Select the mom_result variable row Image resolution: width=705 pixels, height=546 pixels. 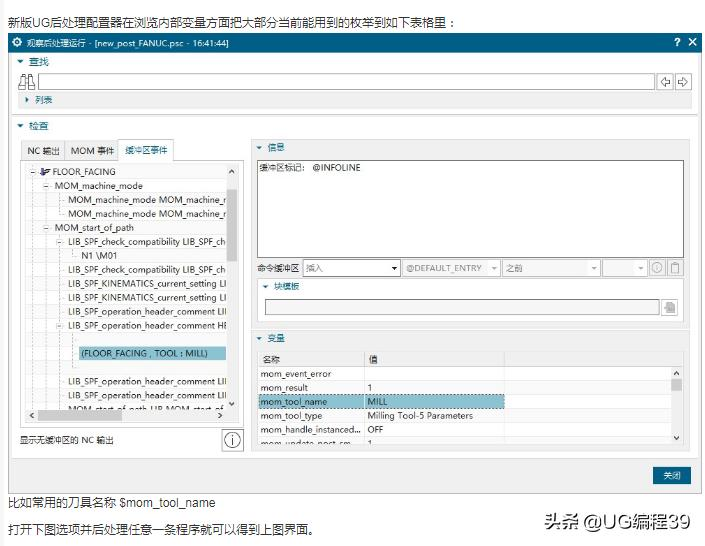(x=381, y=387)
